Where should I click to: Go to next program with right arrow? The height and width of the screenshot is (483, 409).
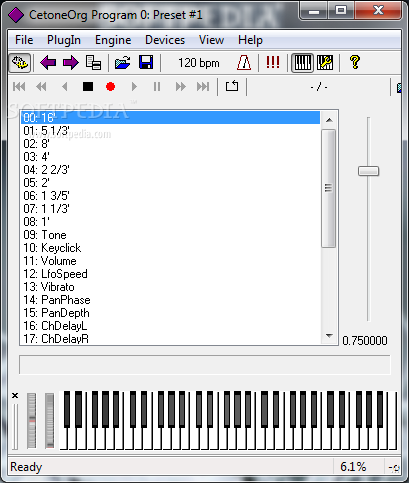coord(71,63)
